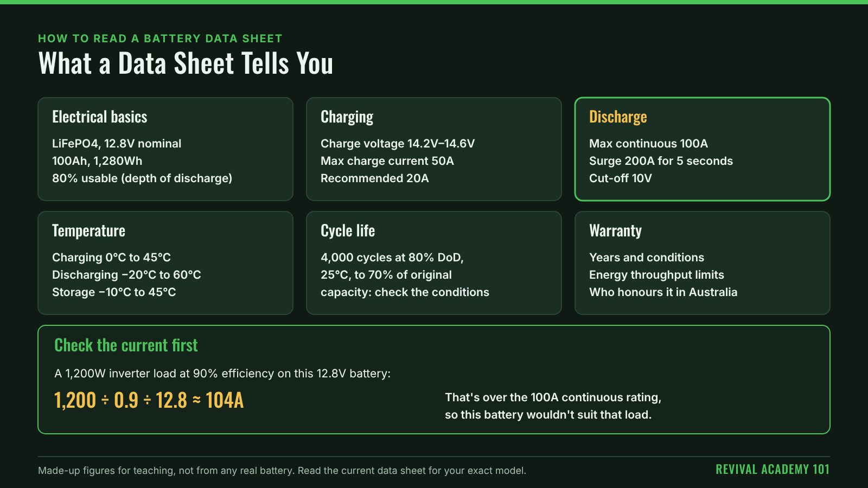
Task: Select the 'Made-up figures for teaching' footnote
Action: click(282, 471)
